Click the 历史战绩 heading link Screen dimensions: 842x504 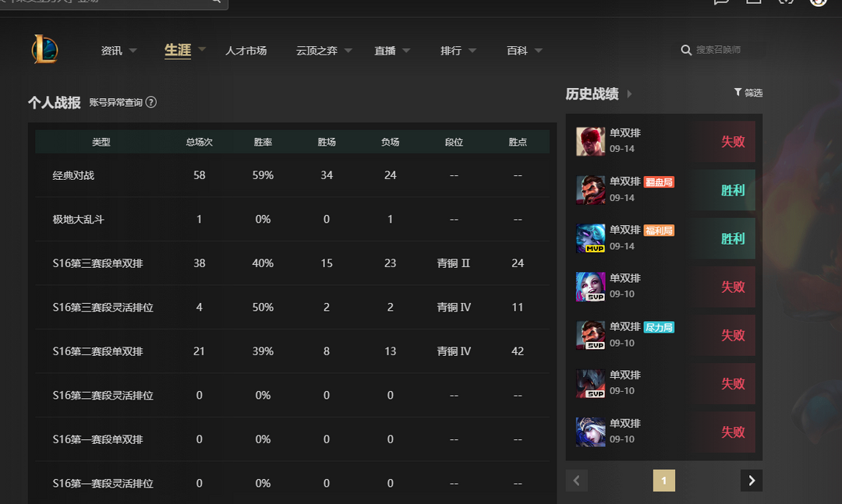click(x=593, y=94)
